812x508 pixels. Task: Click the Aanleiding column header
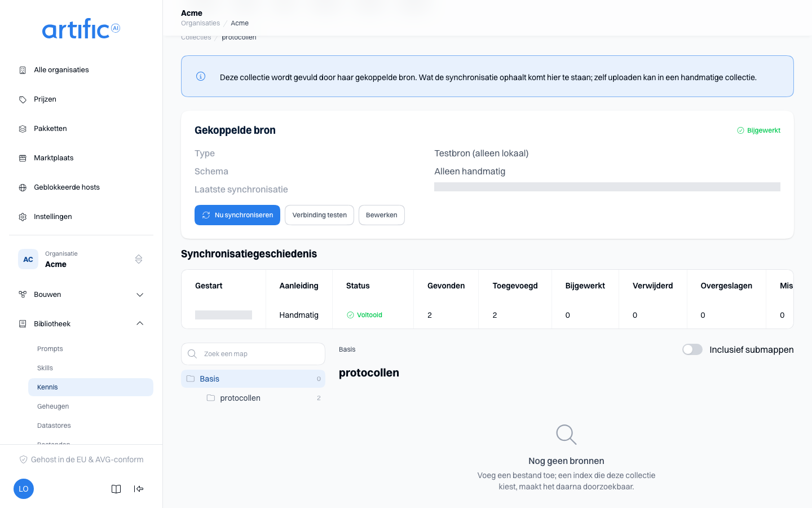[x=299, y=286]
